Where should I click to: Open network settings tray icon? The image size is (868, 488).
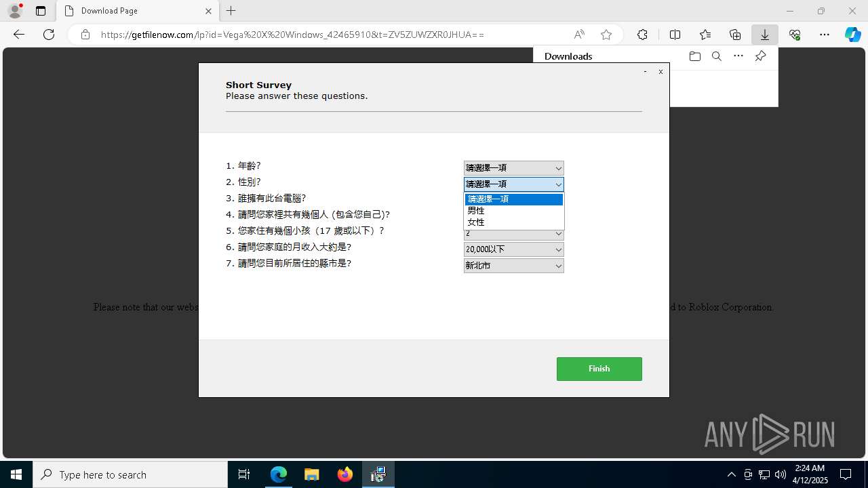tap(764, 474)
